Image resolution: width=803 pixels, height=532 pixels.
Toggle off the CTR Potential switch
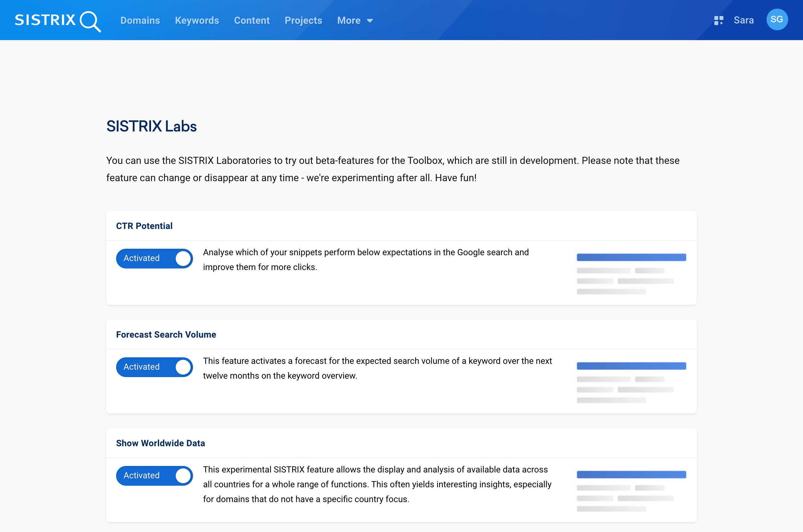[x=154, y=258]
